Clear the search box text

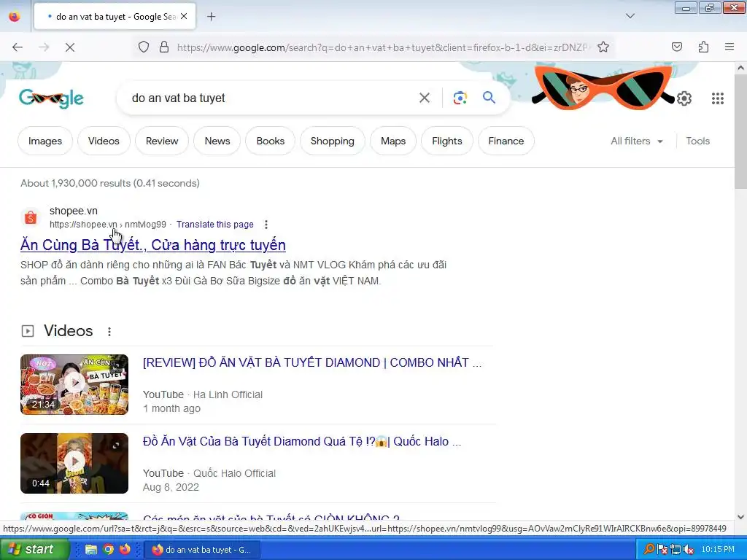coord(424,98)
